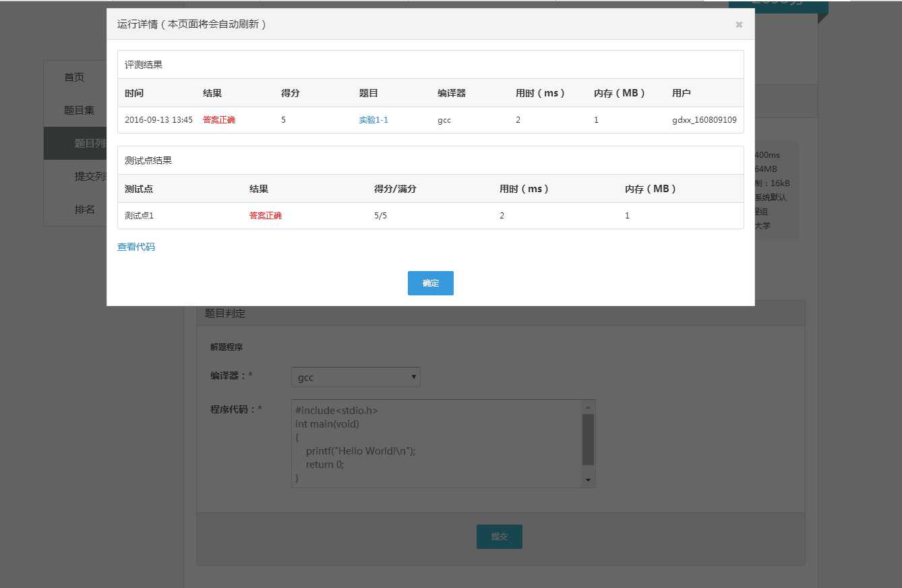The image size is (902, 588).
Task: Confirm the dialog with the 确定 button
Action: (430, 283)
